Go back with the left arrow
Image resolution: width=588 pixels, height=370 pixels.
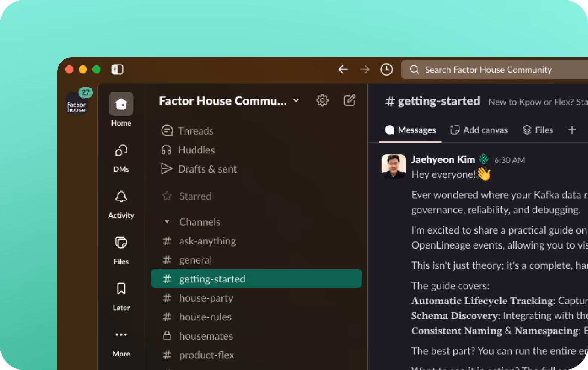[x=343, y=70]
